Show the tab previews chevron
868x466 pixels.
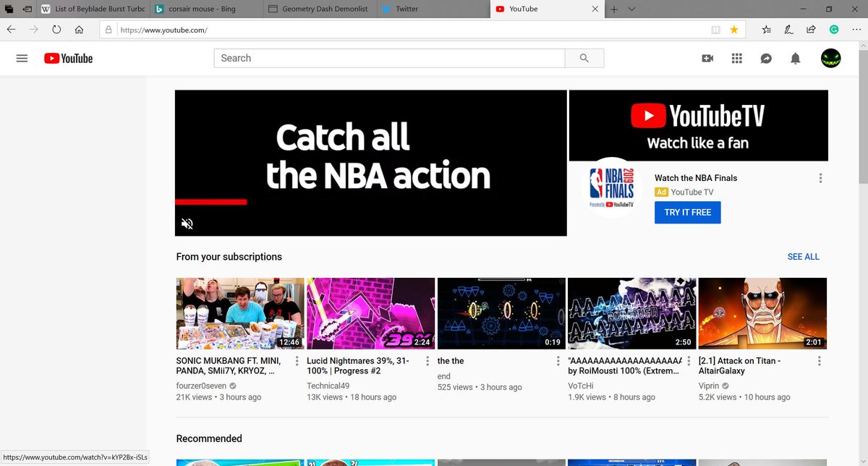tap(631, 9)
